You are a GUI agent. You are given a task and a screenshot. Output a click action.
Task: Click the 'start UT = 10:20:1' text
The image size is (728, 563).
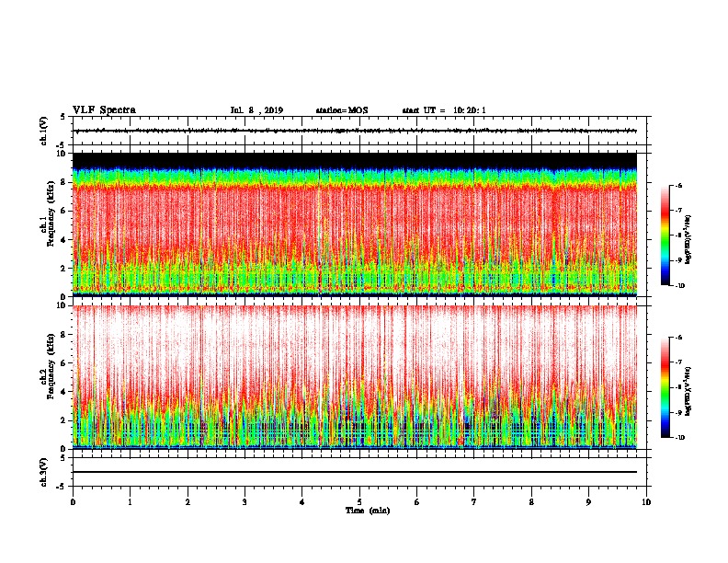tap(444, 110)
